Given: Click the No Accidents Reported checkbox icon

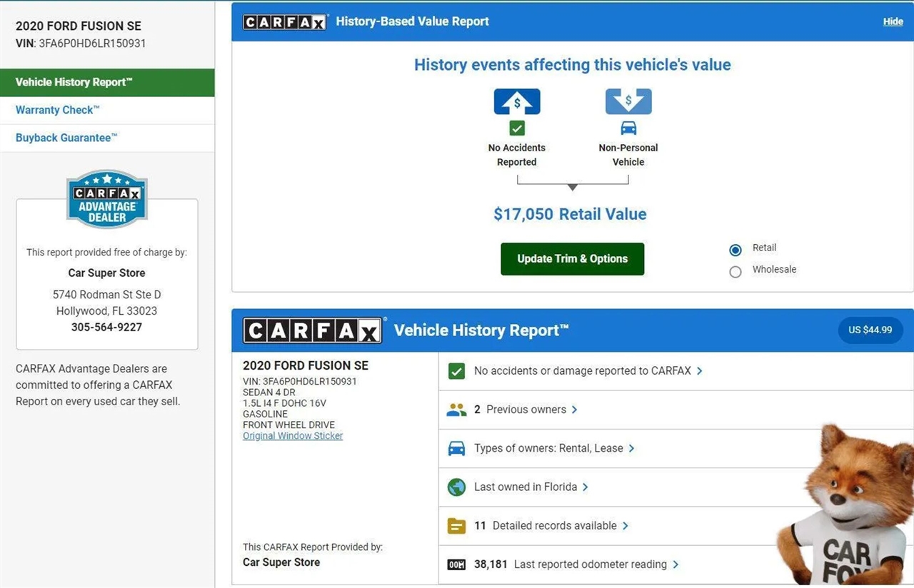Looking at the screenshot, I should pyautogui.click(x=517, y=128).
